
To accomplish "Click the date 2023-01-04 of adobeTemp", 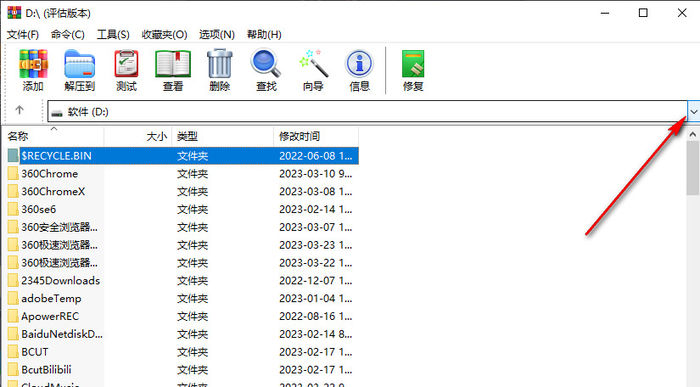I will click(316, 298).
